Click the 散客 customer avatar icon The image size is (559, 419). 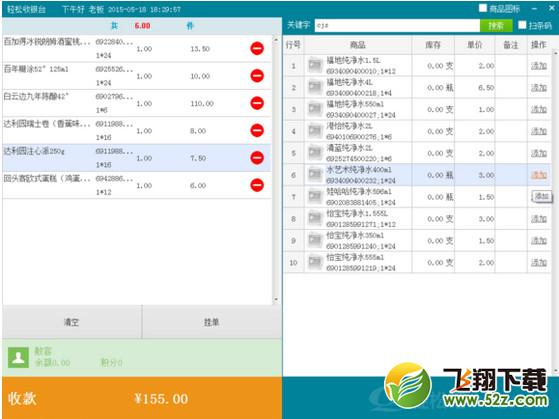[18, 357]
